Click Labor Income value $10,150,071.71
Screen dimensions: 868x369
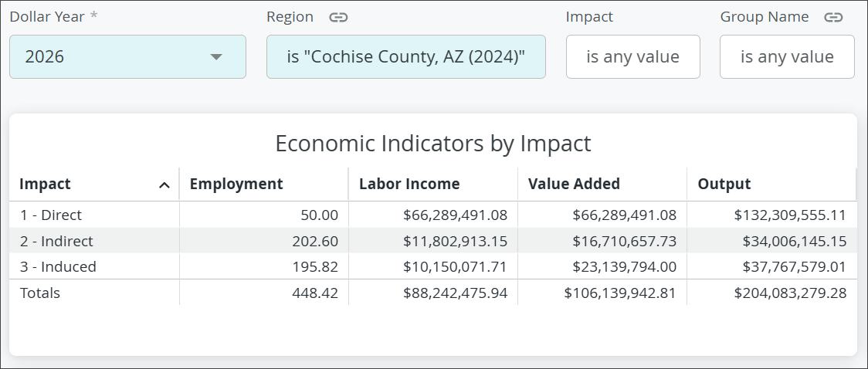pos(455,266)
